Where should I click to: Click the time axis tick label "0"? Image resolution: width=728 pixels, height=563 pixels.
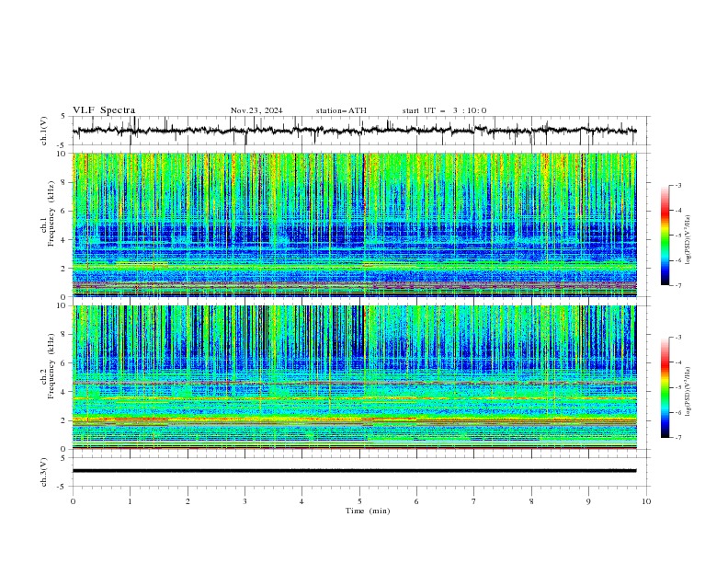pyautogui.click(x=73, y=501)
